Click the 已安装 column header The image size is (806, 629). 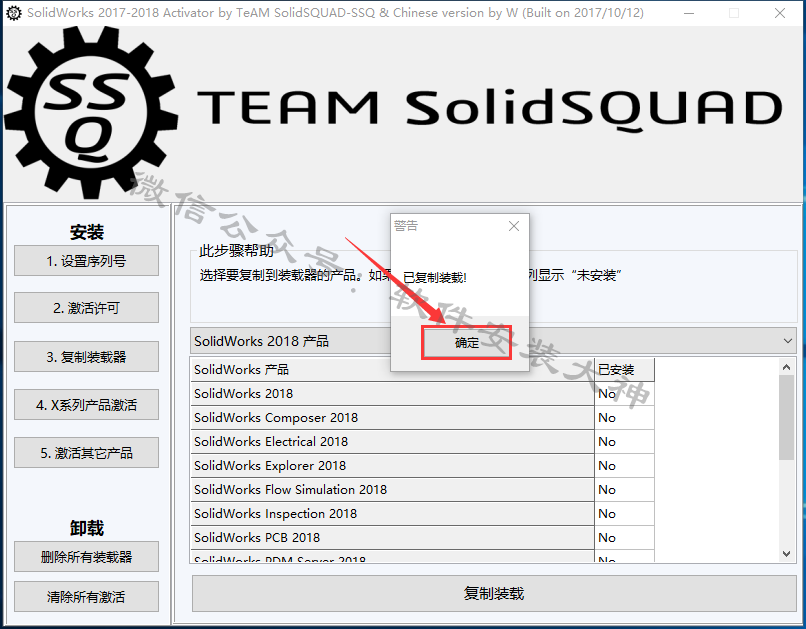tap(624, 369)
